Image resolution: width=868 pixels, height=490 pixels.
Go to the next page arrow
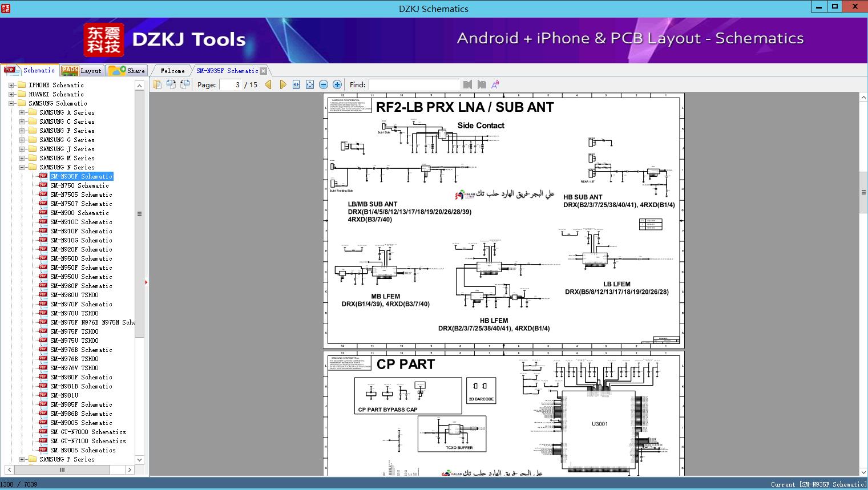click(282, 84)
